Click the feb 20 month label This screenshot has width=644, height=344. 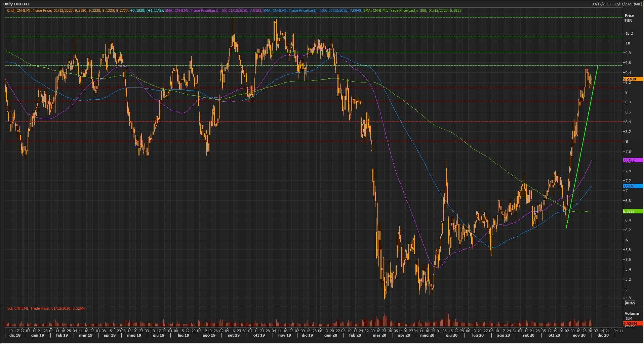tap(355, 336)
